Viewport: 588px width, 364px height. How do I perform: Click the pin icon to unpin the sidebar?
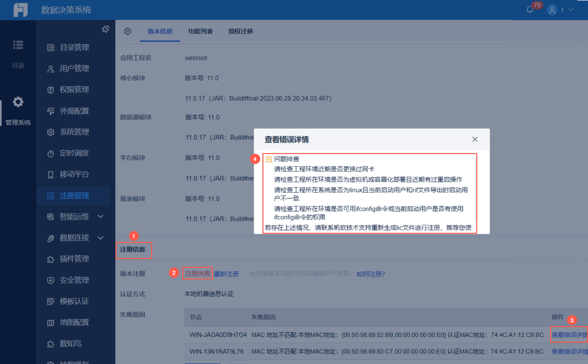click(x=105, y=29)
